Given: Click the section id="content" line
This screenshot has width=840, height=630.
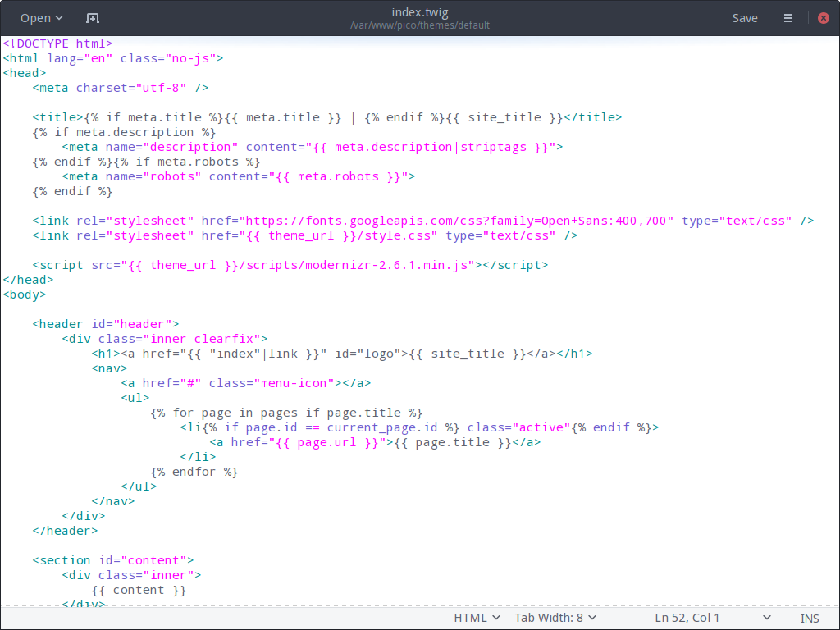Looking at the screenshot, I should 113,560.
